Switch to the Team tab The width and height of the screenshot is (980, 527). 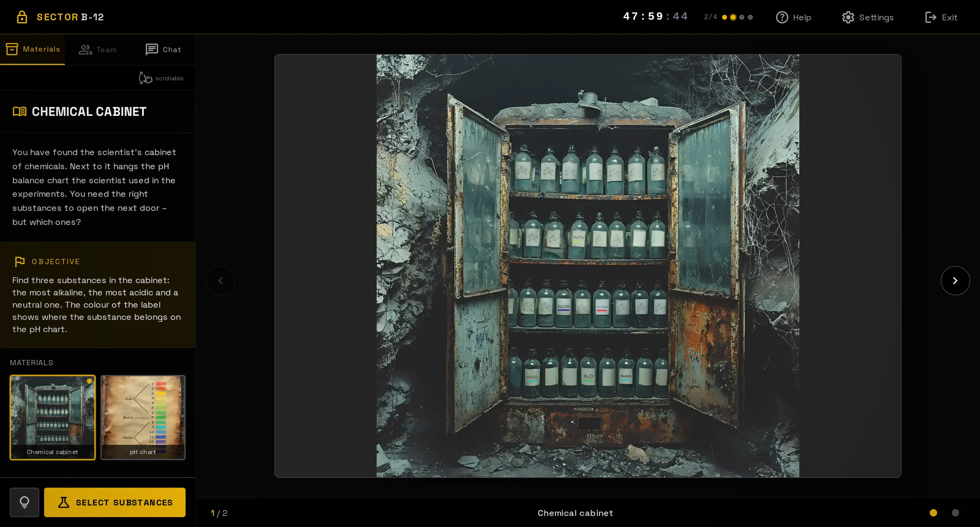(x=98, y=49)
